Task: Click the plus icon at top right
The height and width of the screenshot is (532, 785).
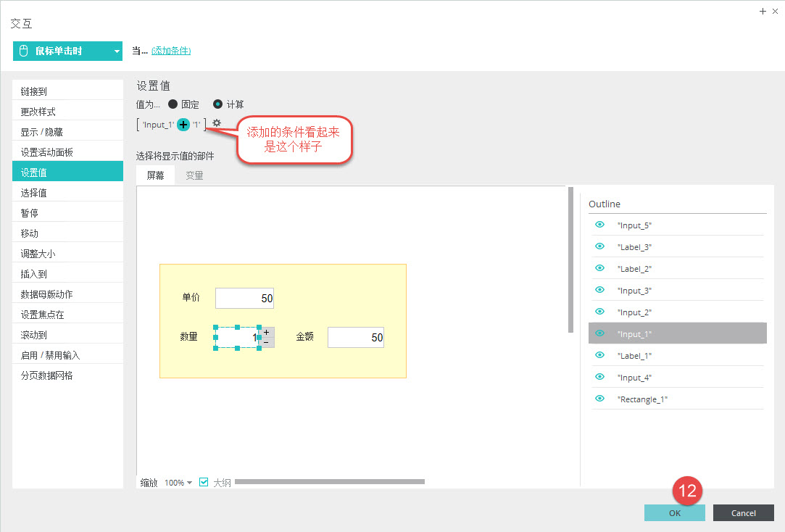Action: click(762, 11)
